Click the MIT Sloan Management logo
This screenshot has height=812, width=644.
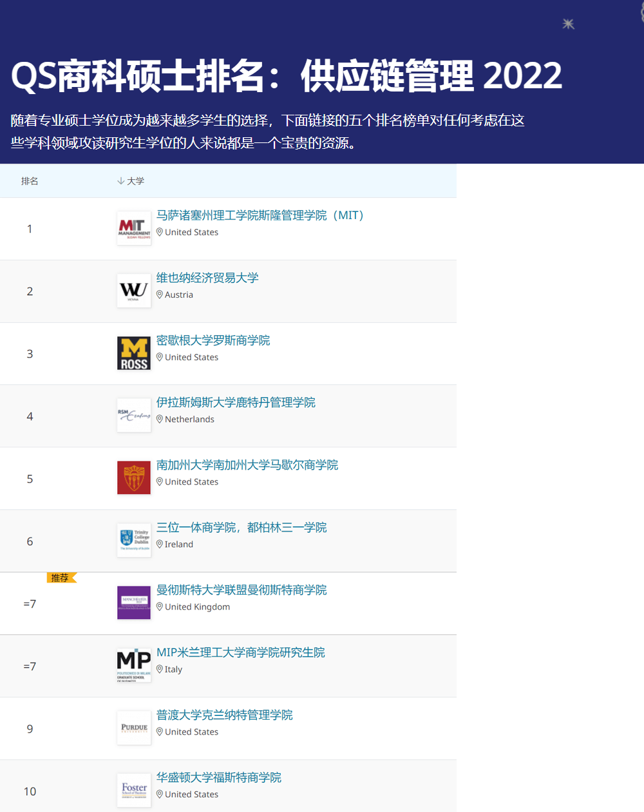coord(134,228)
